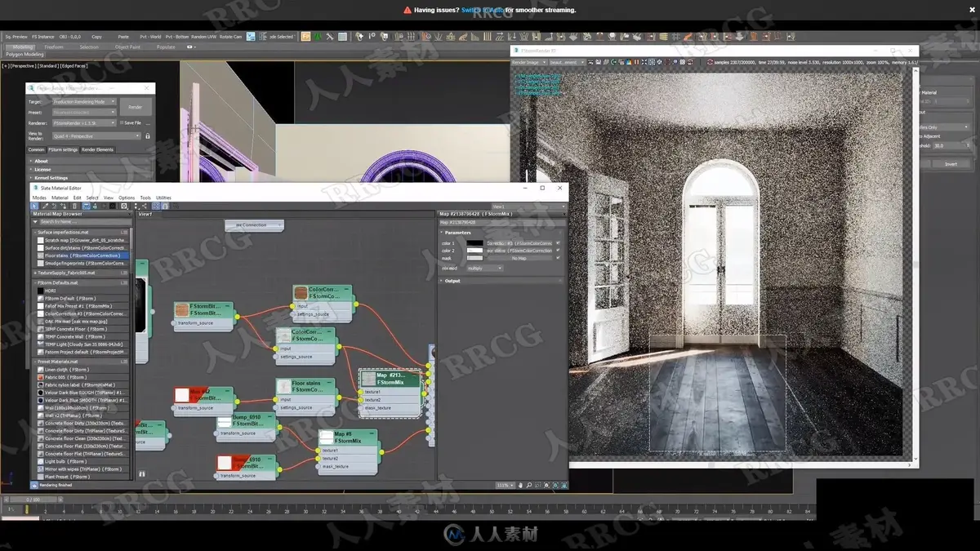Toggle the color 2 map checkbox

[558, 251]
